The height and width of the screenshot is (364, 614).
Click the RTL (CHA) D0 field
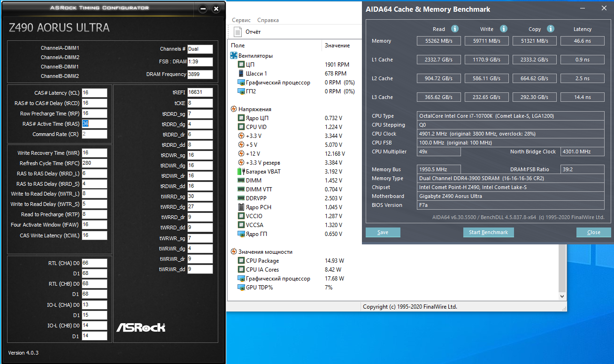click(x=94, y=263)
